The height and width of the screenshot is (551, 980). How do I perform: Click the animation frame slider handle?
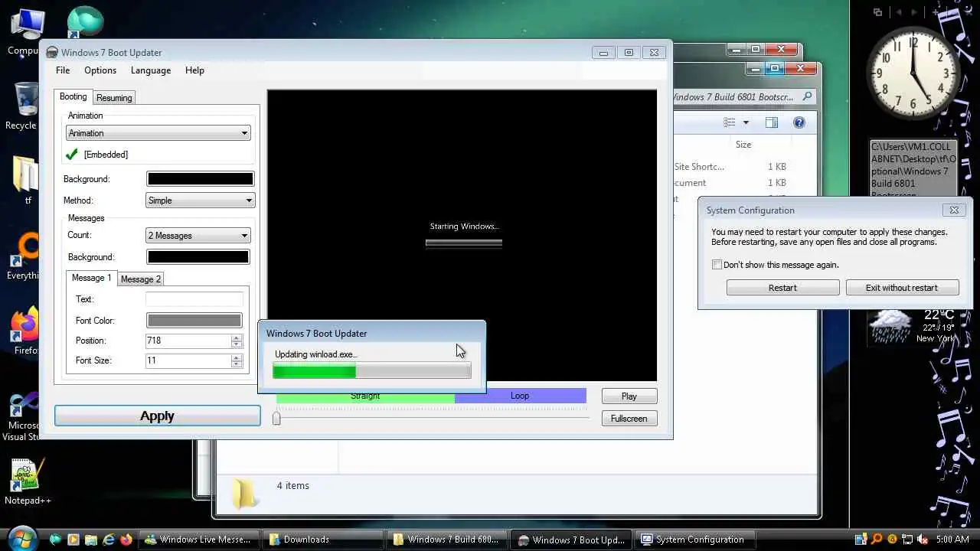(276, 418)
